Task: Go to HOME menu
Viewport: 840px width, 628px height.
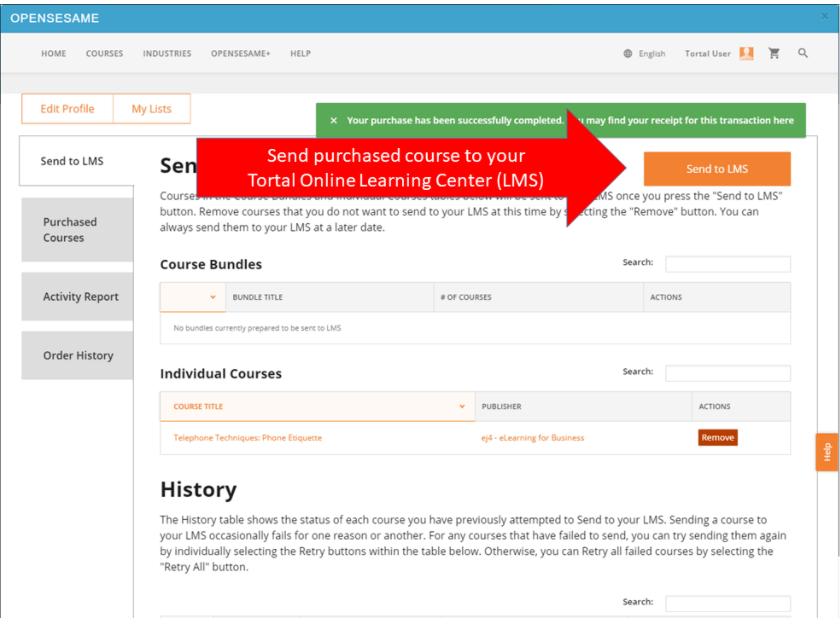Action: (x=54, y=54)
